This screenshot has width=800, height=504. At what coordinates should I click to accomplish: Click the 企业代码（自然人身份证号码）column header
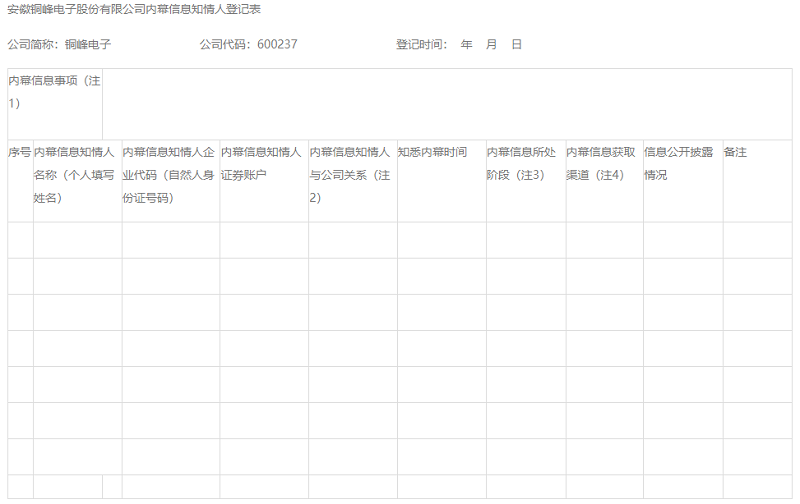click(170, 175)
